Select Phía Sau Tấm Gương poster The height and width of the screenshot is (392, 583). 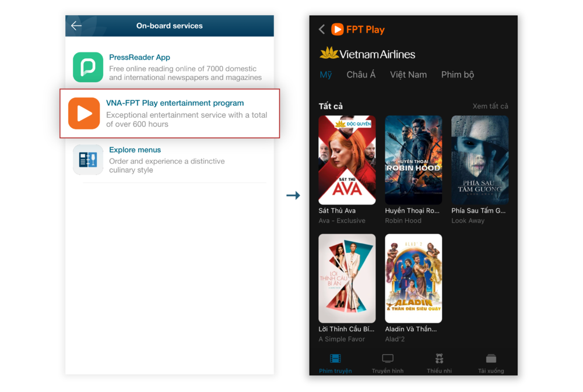pos(480,160)
